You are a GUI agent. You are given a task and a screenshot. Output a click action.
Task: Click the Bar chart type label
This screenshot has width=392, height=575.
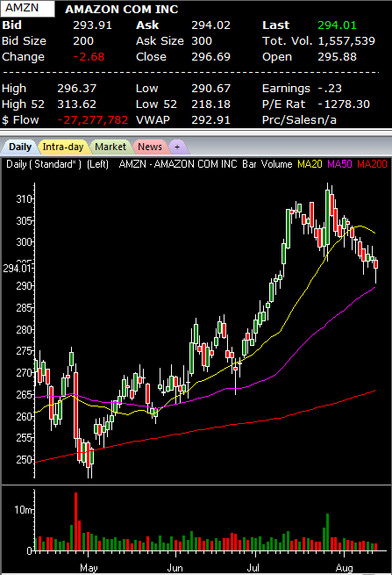249,164
